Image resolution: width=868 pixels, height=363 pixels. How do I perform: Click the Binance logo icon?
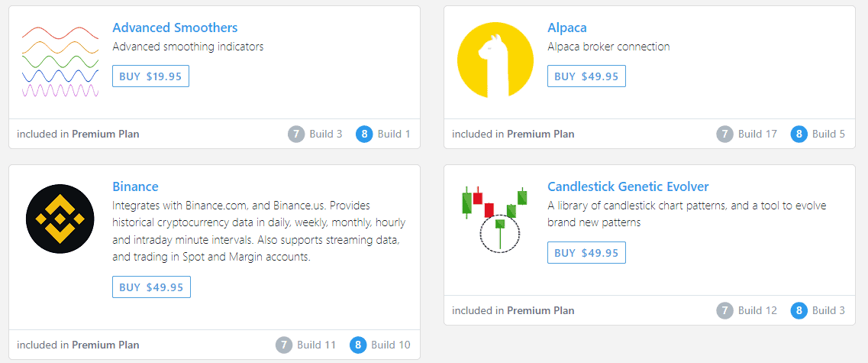(x=60, y=219)
